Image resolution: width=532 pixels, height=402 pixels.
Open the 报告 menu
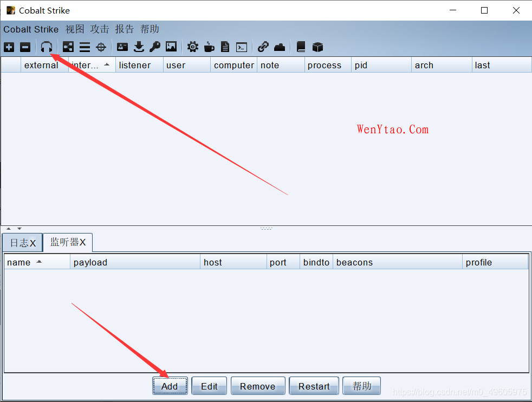pos(125,29)
